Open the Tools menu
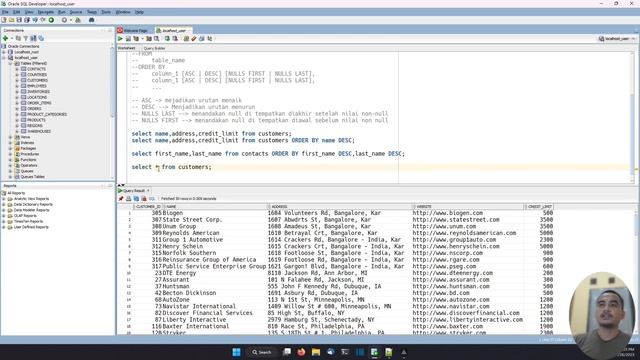The image size is (640, 360). [106, 12]
